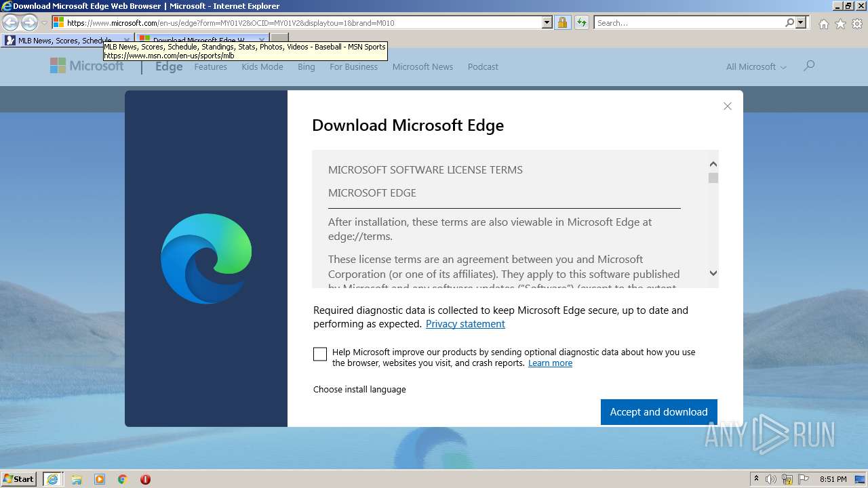The width and height of the screenshot is (868, 488).
Task: Click the Edge logo in dialog panel
Action: (x=206, y=258)
